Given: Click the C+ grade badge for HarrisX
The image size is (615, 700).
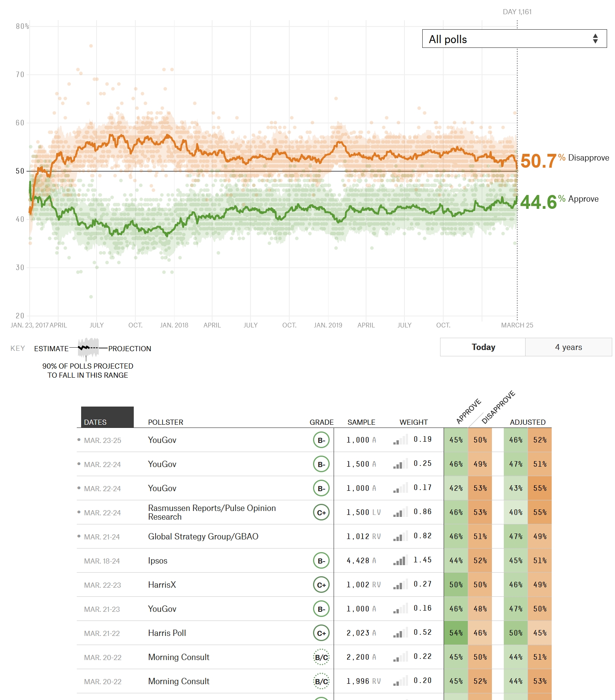Looking at the screenshot, I should click(x=321, y=585).
